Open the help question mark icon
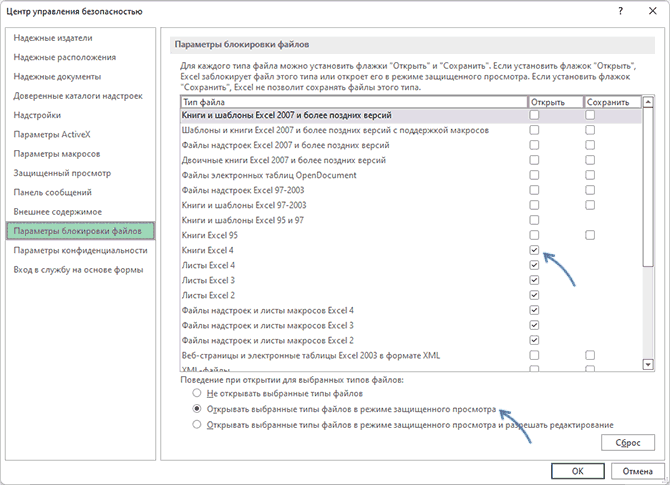670x485 pixels. coord(620,12)
